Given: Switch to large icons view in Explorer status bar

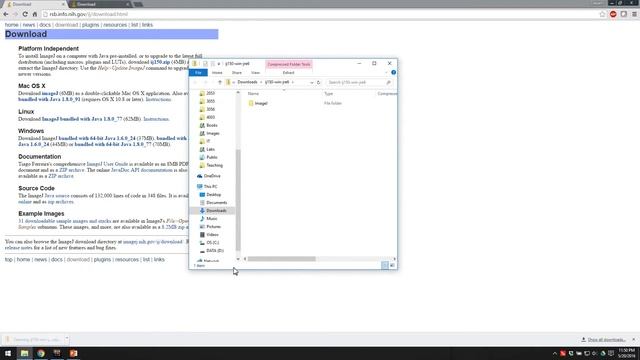Looking at the screenshot, I should [x=392, y=265].
